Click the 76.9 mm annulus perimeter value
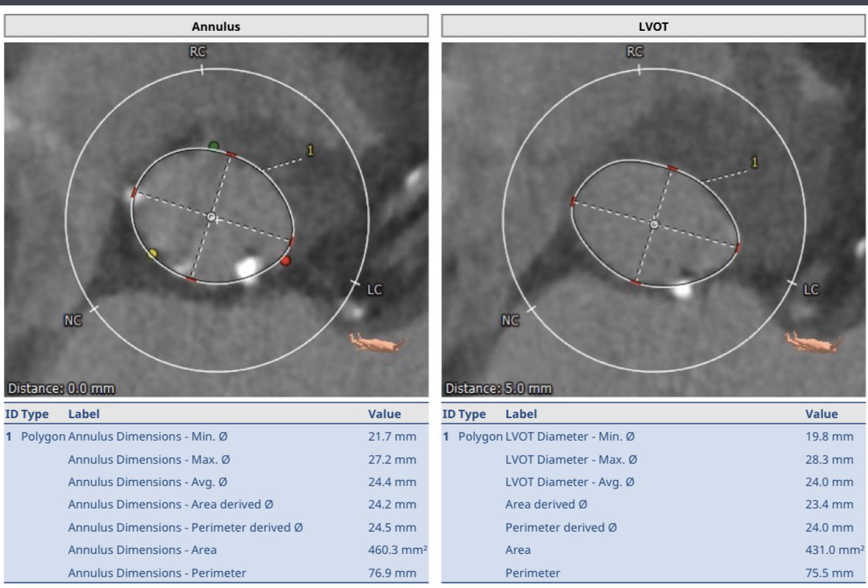 pyautogui.click(x=392, y=573)
